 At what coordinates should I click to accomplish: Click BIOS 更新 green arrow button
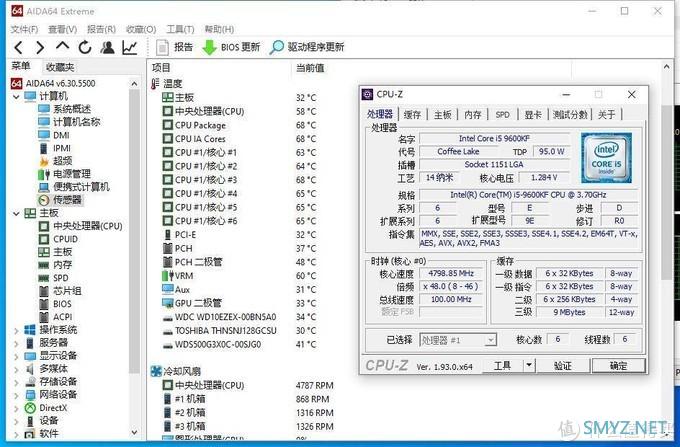coord(231,47)
